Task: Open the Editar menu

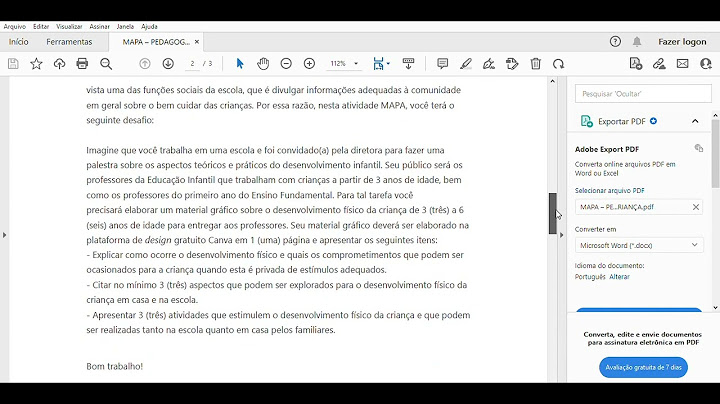Action: click(x=41, y=27)
